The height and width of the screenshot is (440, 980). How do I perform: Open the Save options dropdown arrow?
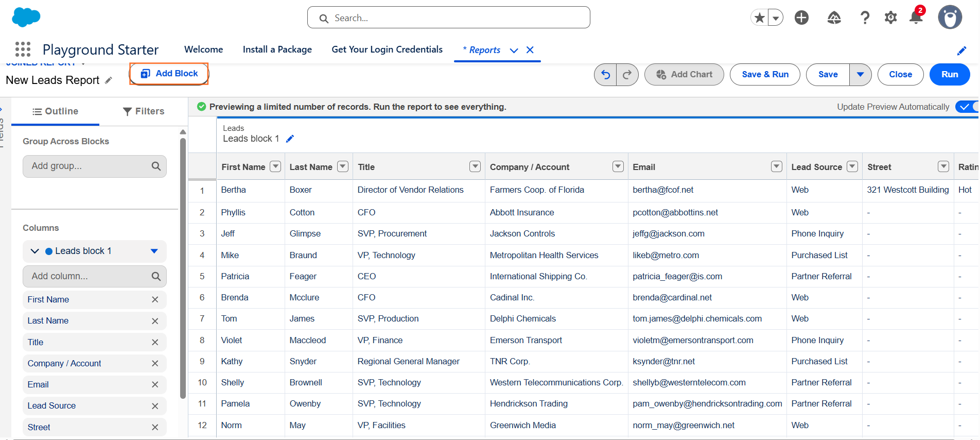[860, 75]
